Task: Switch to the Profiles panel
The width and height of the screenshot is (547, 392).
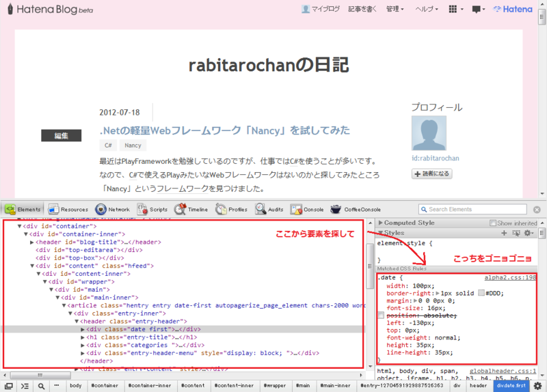Action: point(231,210)
